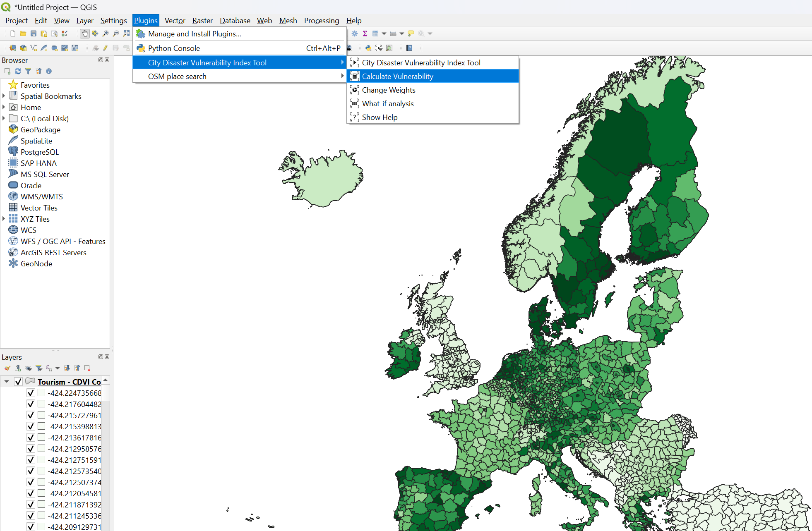812x531 pixels.
Task: Expand Spatial Bookmarks tree node
Action: click(x=4, y=96)
